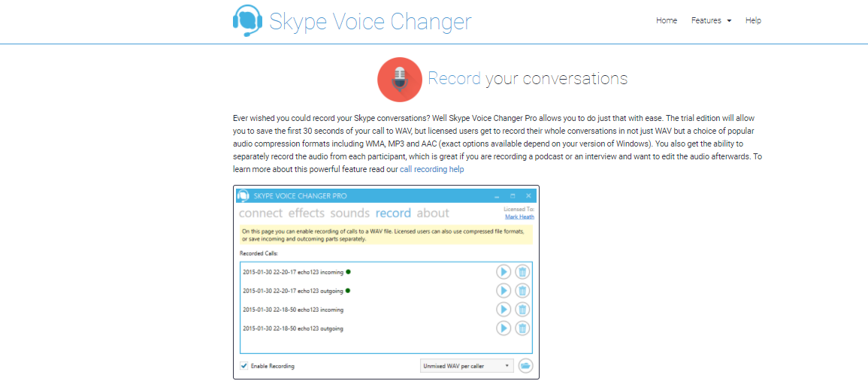Image resolution: width=868 pixels, height=381 pixels.
Task: Click the app icon in Pro title bar
Action: coord(243,196)
